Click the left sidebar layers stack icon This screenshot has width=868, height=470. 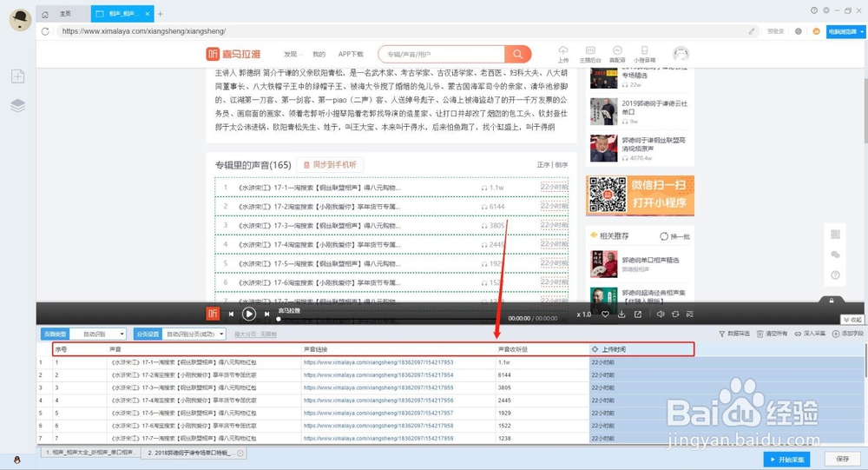(x=17, y=105)
